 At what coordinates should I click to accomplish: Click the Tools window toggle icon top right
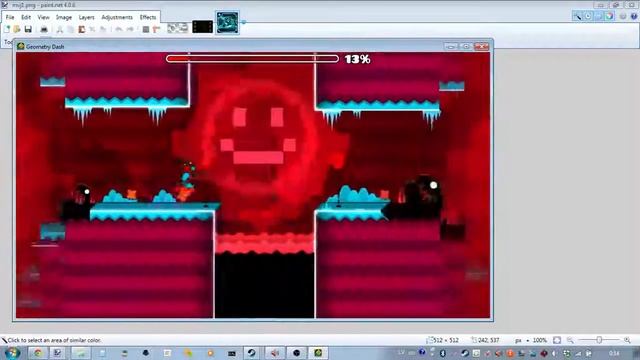(577, 16)
